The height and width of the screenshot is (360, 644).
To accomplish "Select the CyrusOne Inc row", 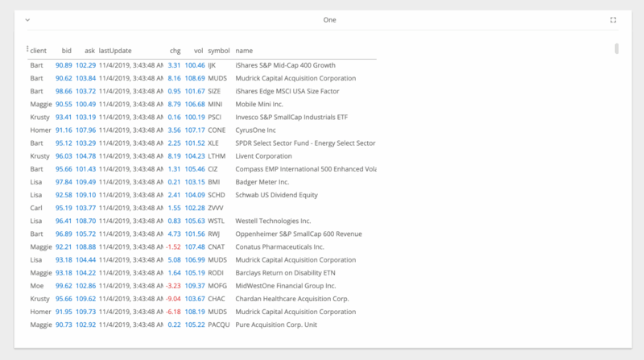I will tap(259, 130).
